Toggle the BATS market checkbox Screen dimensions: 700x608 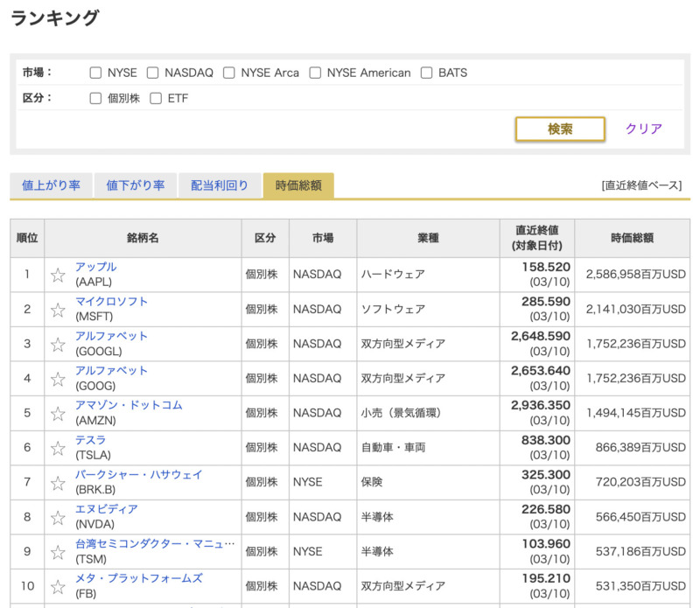(x=426, y=73)
